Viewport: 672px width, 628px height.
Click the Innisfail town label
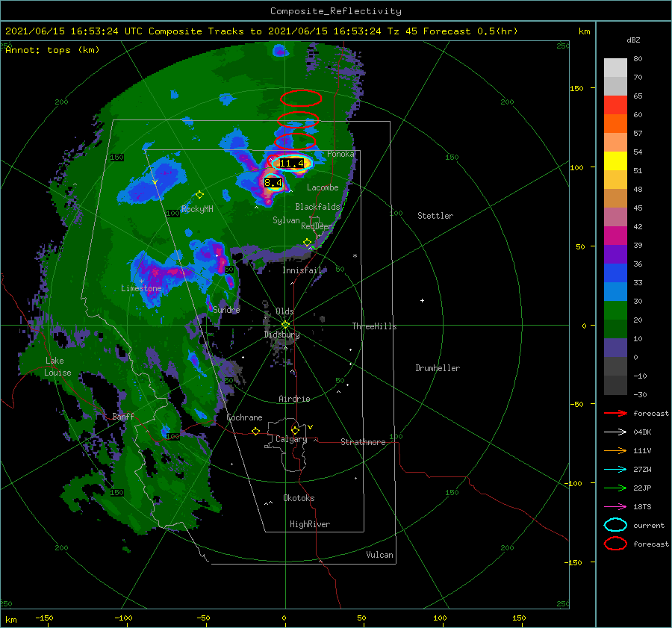[302, 270]
